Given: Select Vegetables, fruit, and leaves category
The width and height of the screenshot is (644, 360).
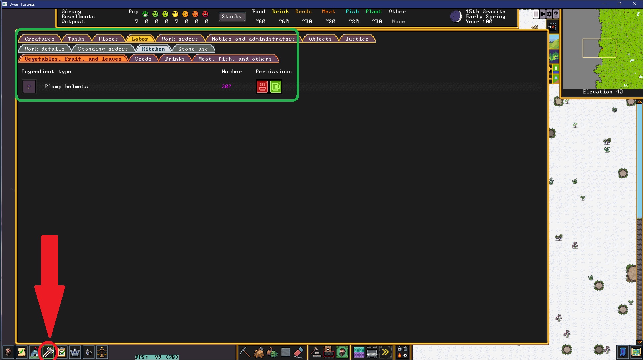Looking at the screenshot, I should pos(73,59).
